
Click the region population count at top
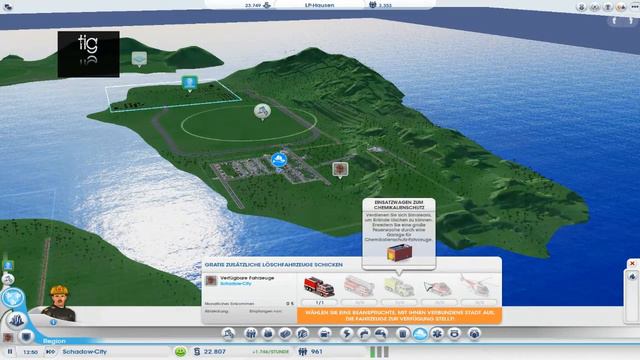coord(381,5)
